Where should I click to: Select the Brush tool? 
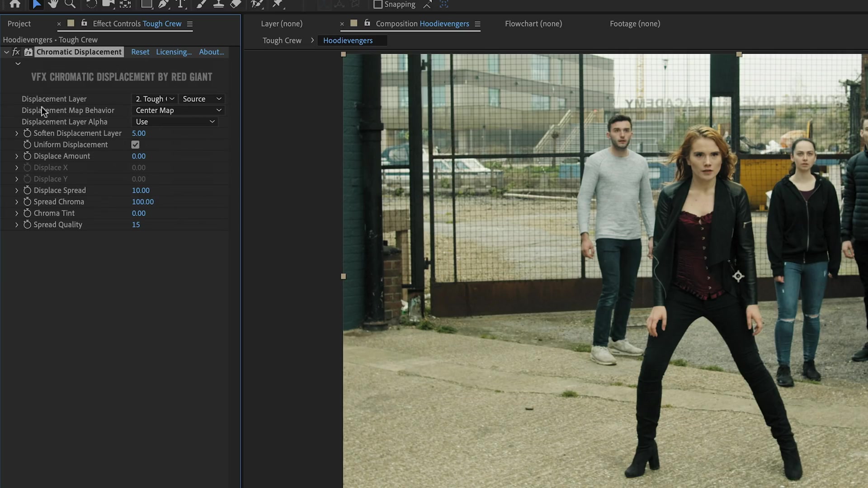click(x=202, y=4)
